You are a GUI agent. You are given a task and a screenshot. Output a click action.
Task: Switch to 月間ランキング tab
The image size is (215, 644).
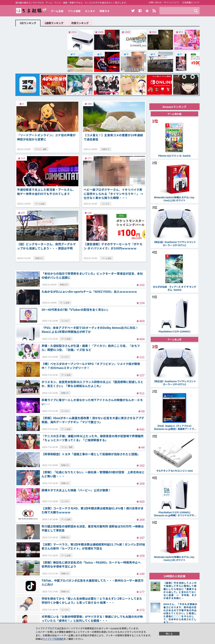coord(80,23)
